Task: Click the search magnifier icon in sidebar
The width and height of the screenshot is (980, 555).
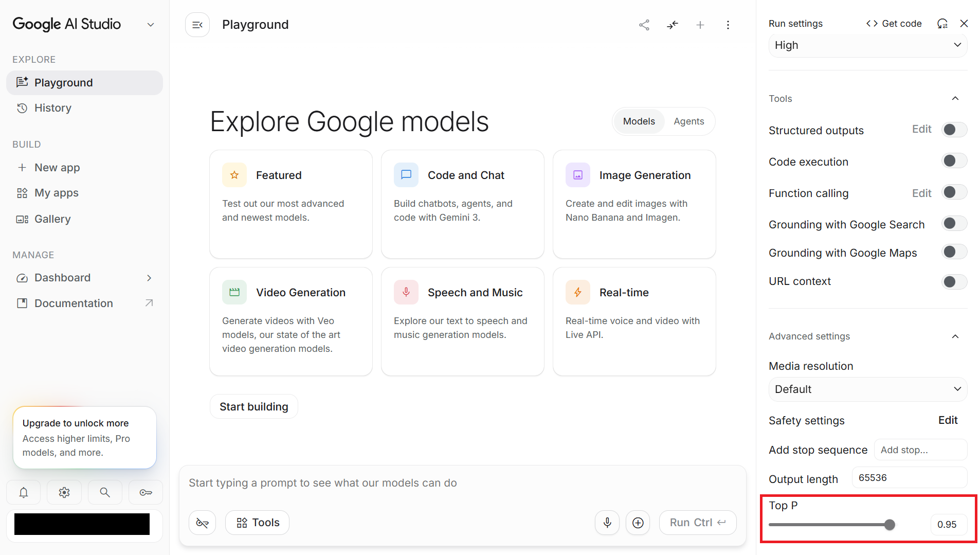Action: tap(105, 493)
